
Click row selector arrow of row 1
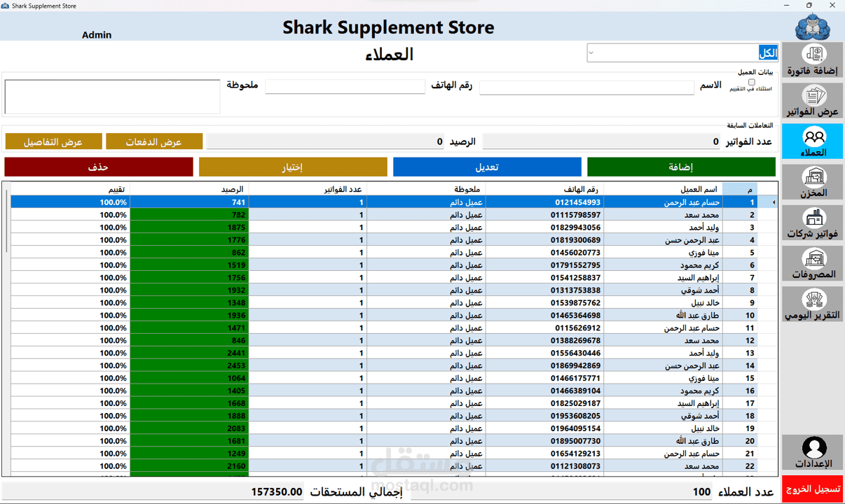point(768,202)
